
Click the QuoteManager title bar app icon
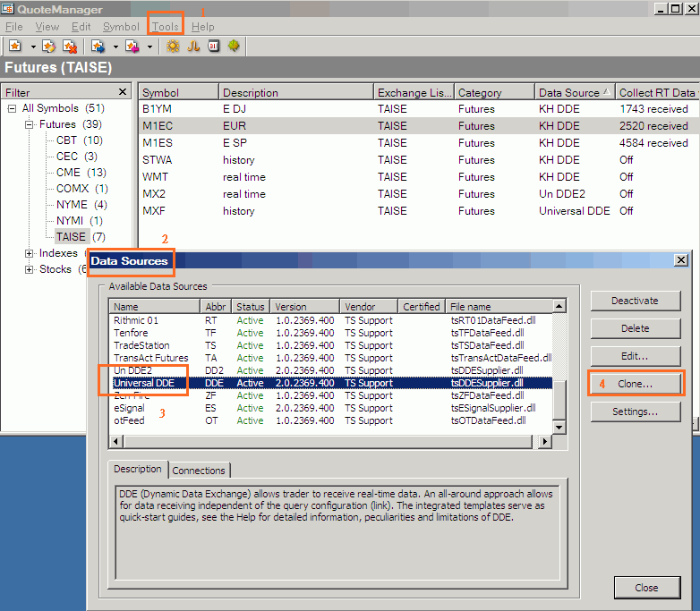point(7,8)
